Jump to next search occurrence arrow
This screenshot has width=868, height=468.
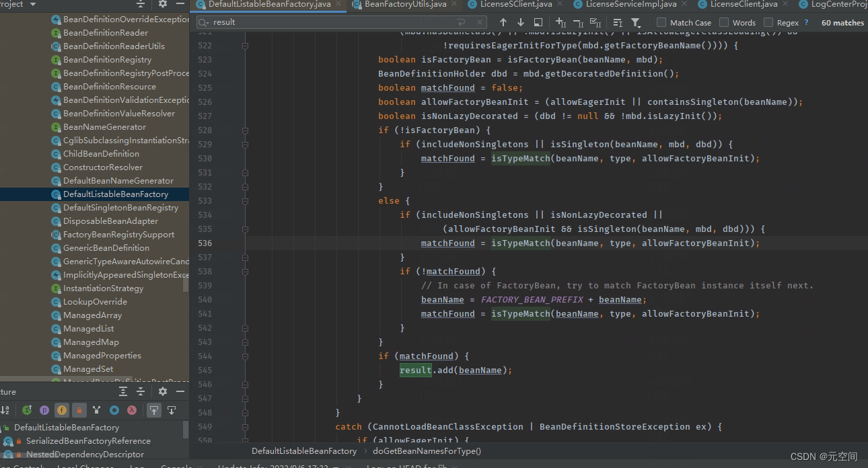click(x=520, y=22)
